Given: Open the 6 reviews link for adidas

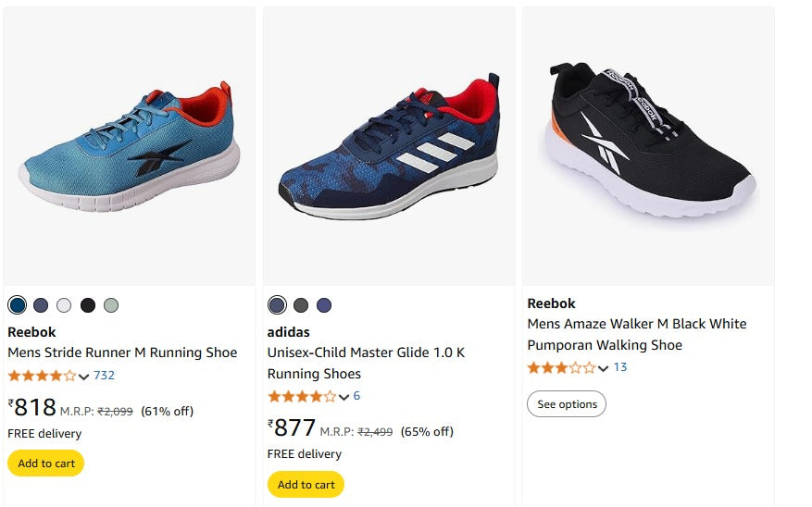Looking at the screenshot, I should 356,396.
